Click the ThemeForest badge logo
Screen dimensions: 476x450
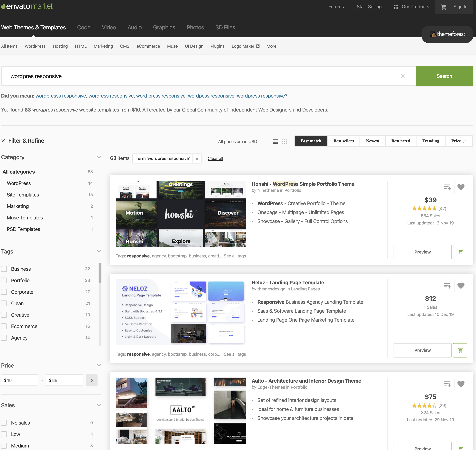(447, 34)
